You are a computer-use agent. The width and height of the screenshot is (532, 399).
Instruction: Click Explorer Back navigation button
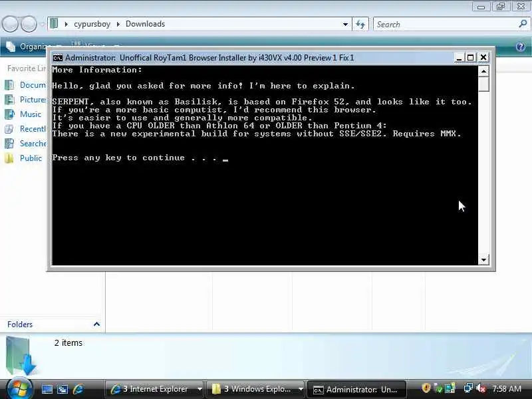(x=10, y=24)
